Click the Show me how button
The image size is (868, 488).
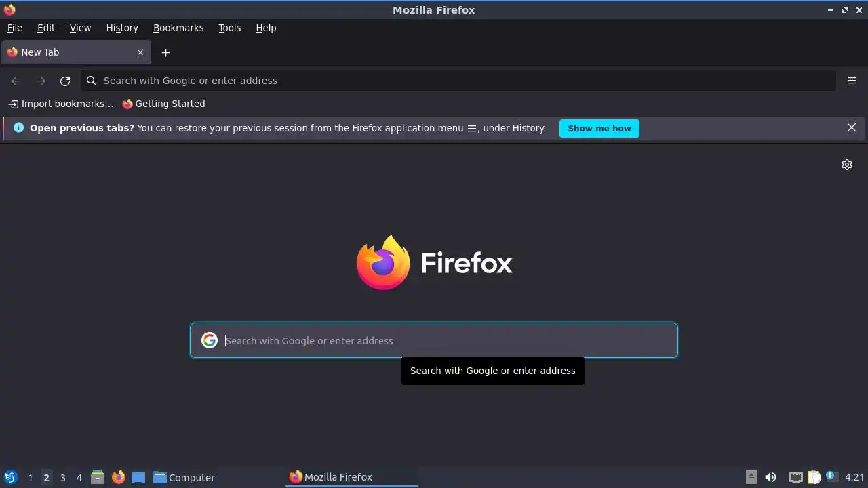coord(599,128)
